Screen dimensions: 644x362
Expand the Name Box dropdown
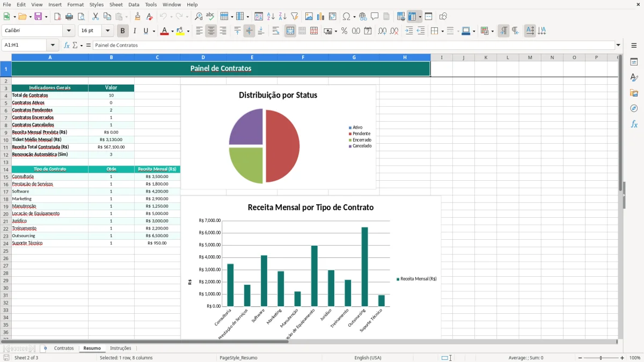click(53, 45)
